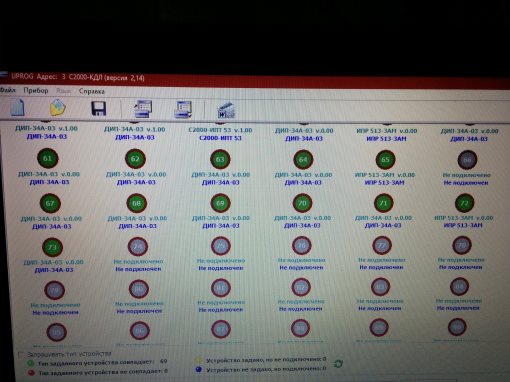This screenshot has width=510, height=382.
Task: Select the green address circle 72
Action: point(464,203)
